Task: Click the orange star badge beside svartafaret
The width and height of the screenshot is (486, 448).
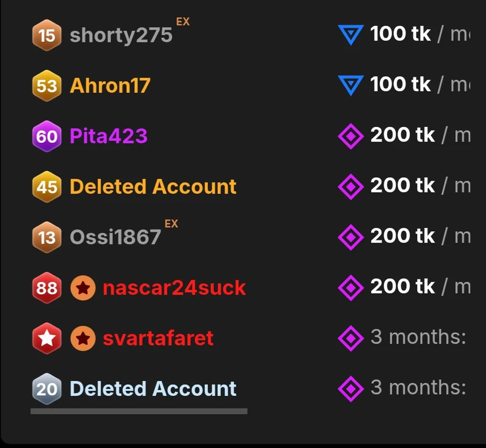Action: [x=83, y=338]
